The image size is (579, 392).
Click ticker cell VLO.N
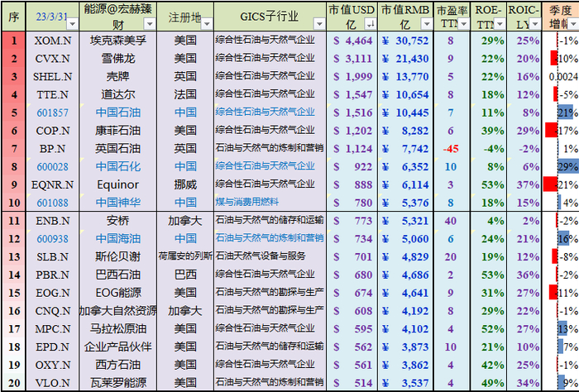click(x=52, y=383)
